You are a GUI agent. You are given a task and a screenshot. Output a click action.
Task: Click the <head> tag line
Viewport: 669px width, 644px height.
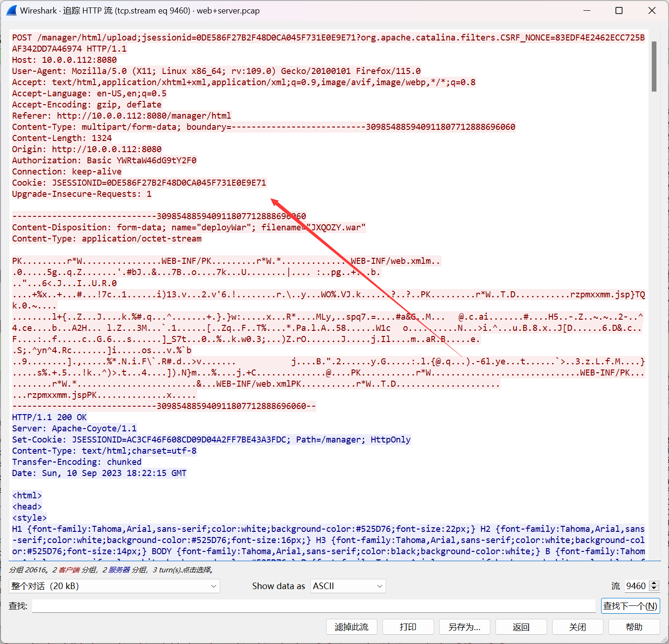(x=27, y=507)
